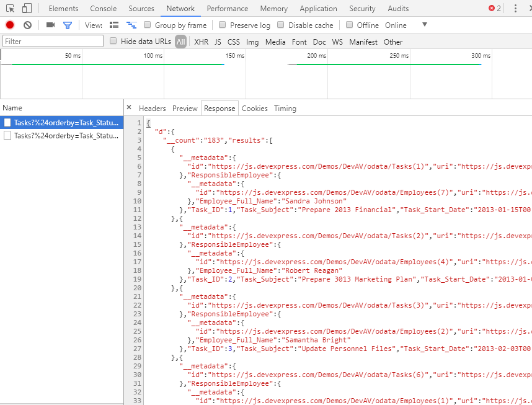Check the Disable cache option
Viewport: 532px width, 405px height.
click(x=281, y=25)
